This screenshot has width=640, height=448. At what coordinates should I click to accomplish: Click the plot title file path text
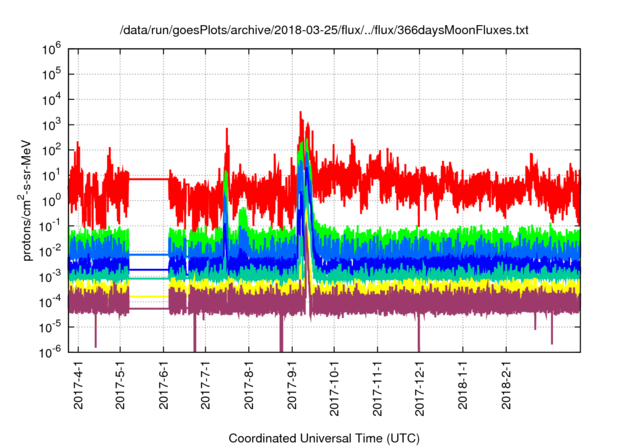[x=324, y=30]
